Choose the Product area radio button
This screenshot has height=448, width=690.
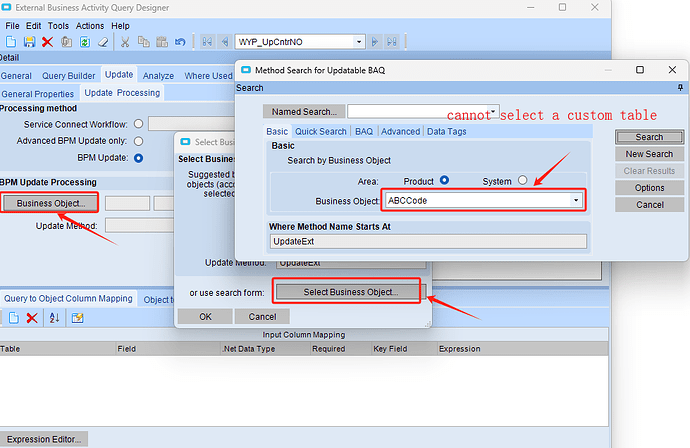coord(444,180)
